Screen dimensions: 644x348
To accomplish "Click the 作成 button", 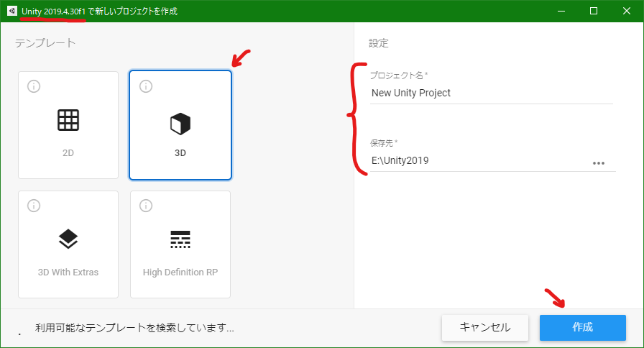I will (583, 327).
